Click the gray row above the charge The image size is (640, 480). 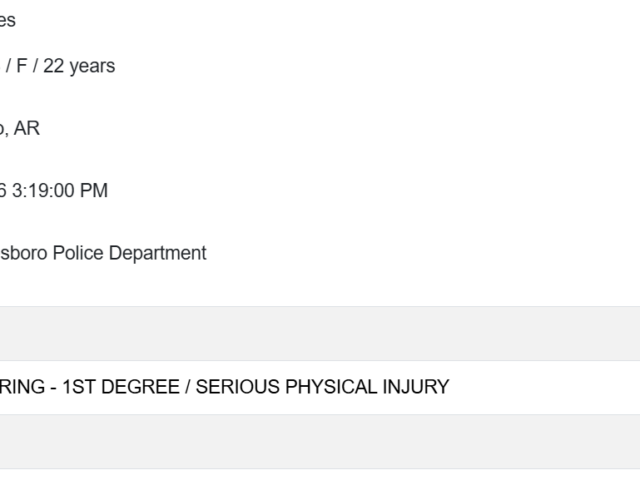pyautogui.click(x=320, y=333)
